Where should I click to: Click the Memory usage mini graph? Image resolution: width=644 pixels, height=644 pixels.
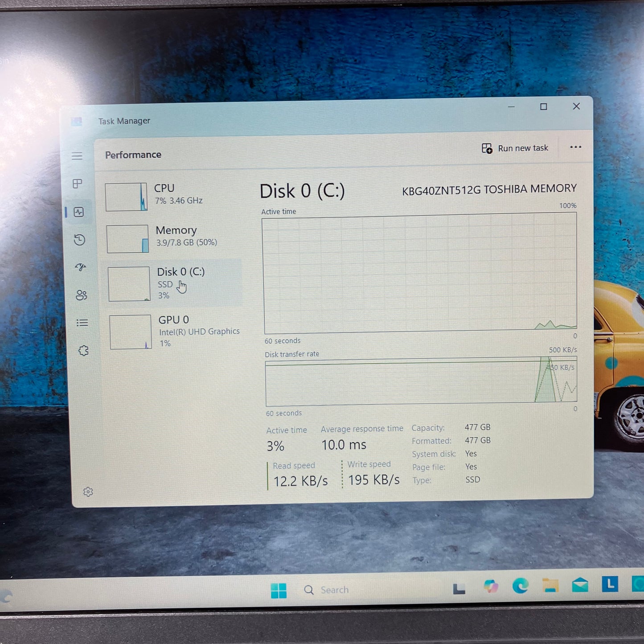tap(127, 238)
